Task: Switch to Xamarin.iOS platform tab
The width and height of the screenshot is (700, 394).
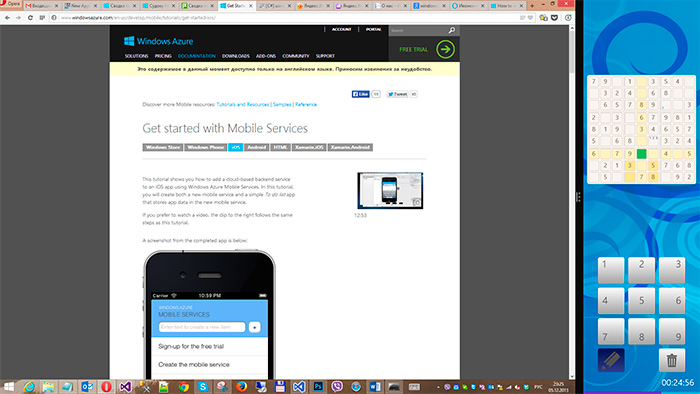Action: (x=309, y=147)
